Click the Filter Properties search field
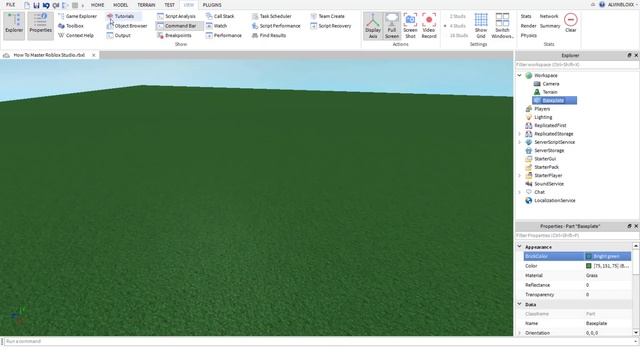 click(x=576, y=236)
